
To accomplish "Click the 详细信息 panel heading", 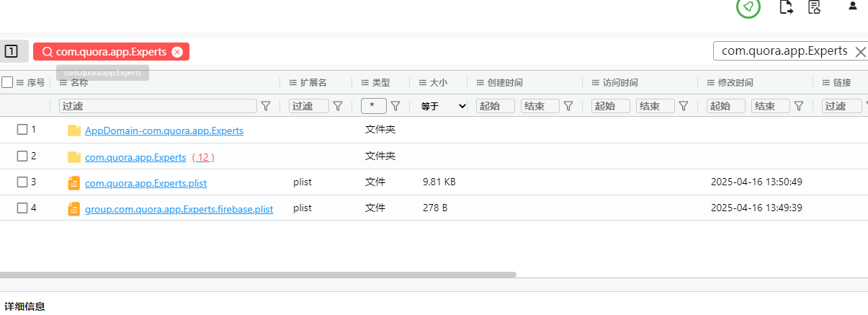I will click(24, 306).
